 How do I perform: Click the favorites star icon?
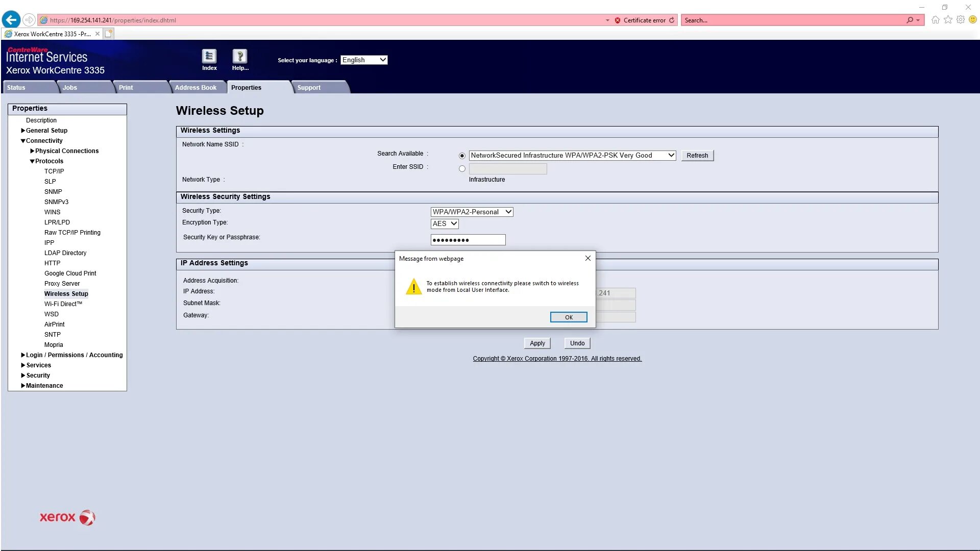tap(948, 20)
